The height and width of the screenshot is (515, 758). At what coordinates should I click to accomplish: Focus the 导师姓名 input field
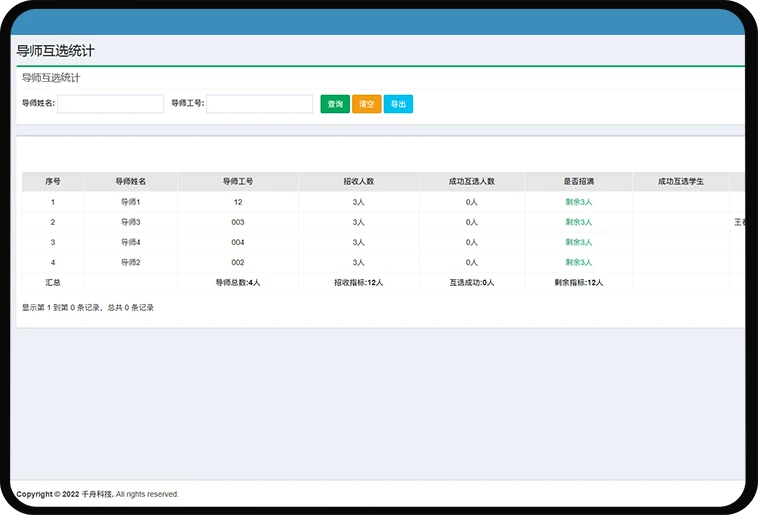(x=110, y=104)
